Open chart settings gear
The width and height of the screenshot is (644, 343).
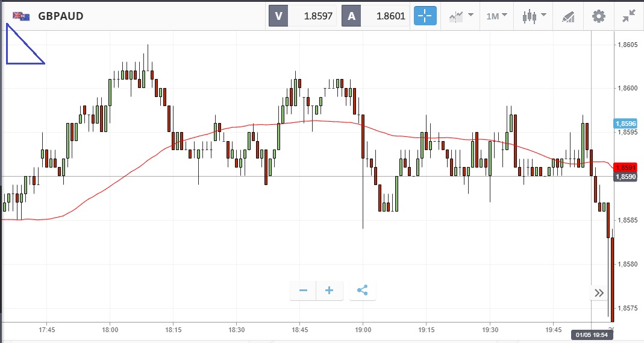coord(598,16)
